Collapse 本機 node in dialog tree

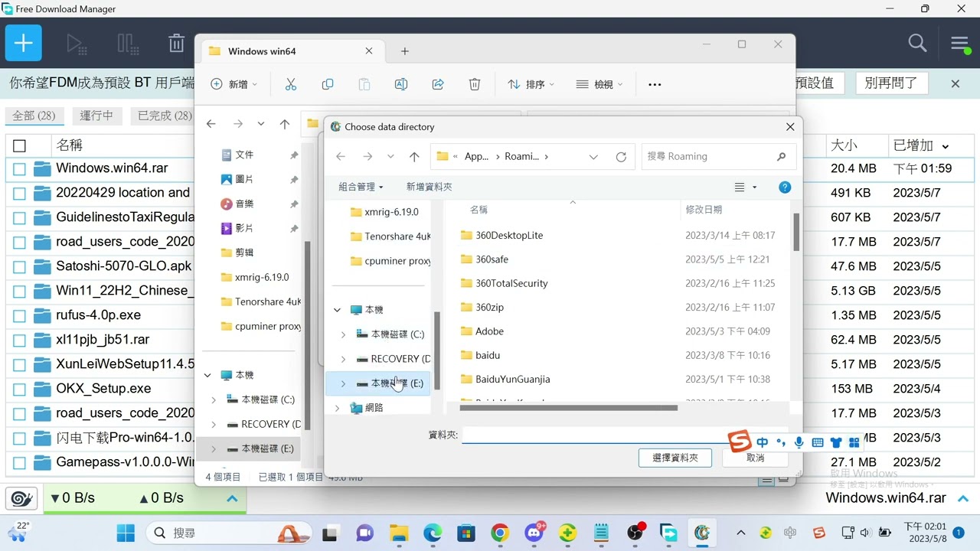[337, 310]
